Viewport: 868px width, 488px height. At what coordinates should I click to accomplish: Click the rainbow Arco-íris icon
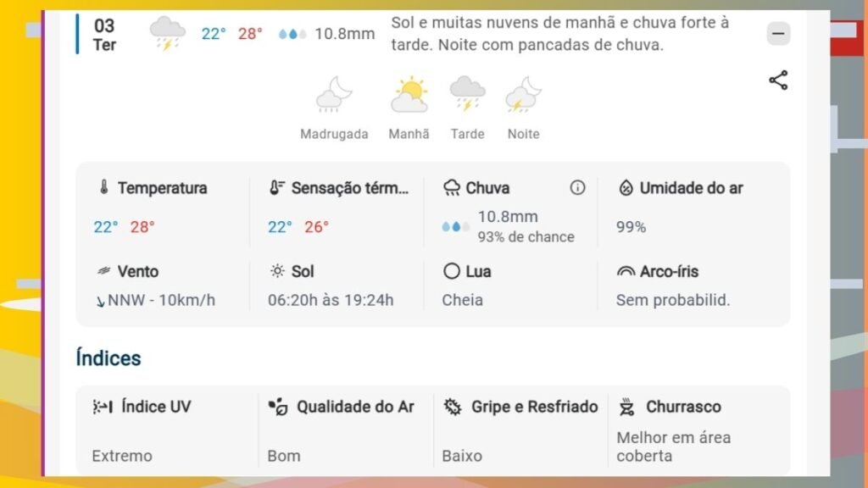point(626,272)
